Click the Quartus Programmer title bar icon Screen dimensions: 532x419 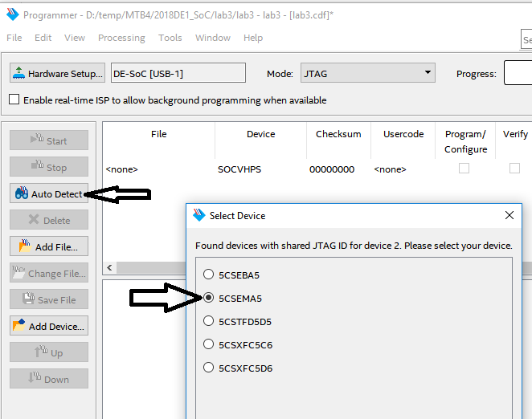[11, 15]
